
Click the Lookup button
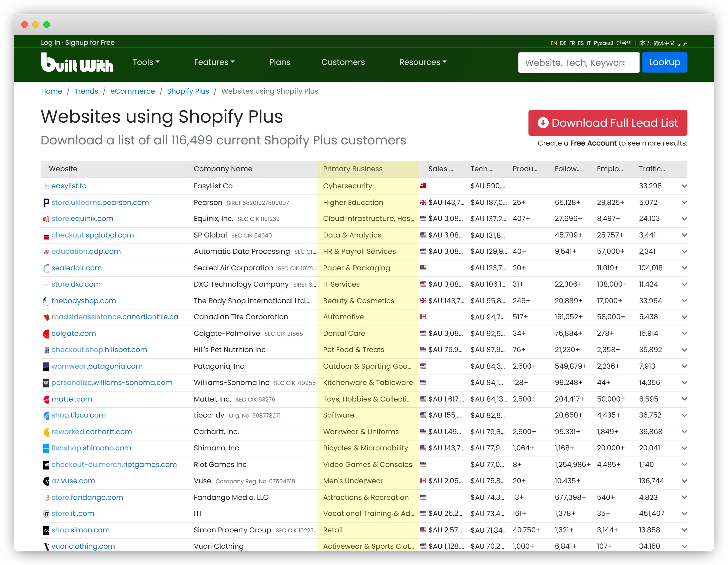pos(664,62)
